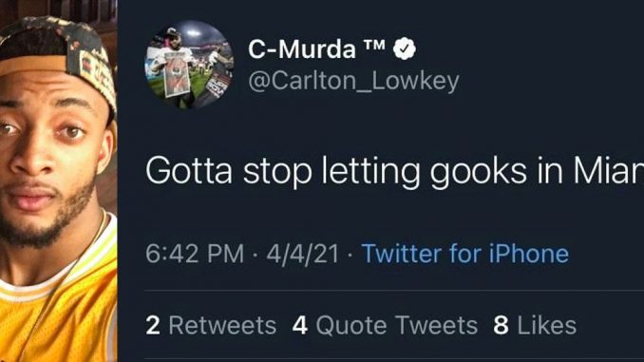
Task: Click the 6:42 PM timestamp
Action: click(x=195, y=254)
